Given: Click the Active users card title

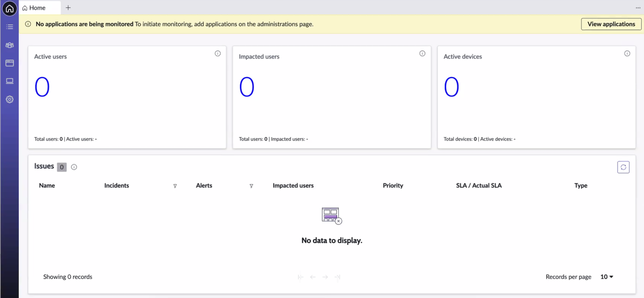Looking at the screenshot, I should pos(50,56).
